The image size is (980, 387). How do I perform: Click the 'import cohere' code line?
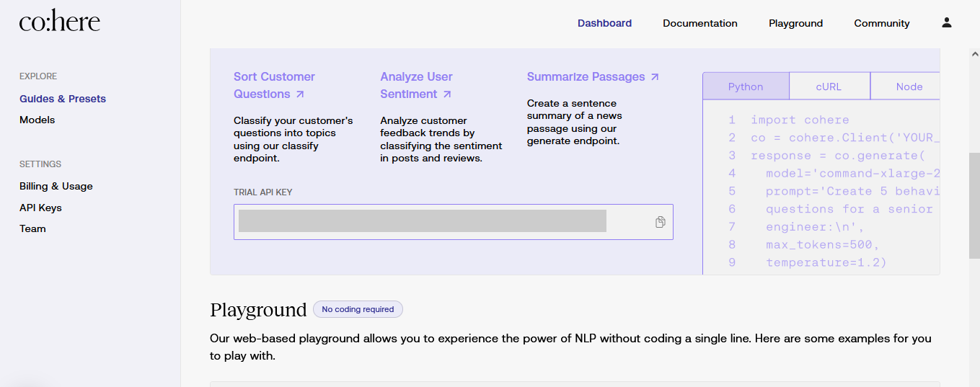tap(800, 120)
